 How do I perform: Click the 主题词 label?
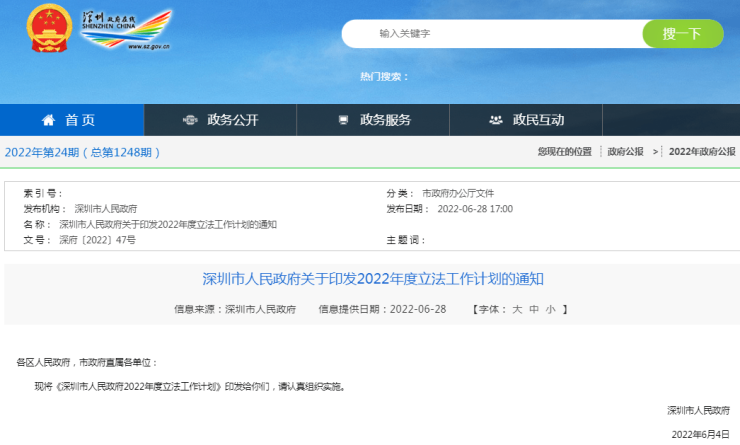[406, 240]
